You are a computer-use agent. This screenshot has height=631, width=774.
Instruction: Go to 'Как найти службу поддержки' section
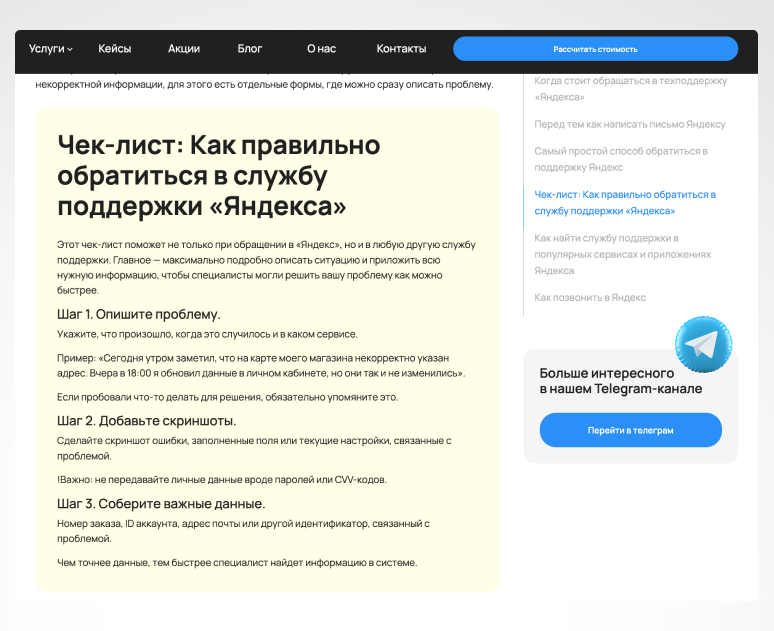click(622, 254)
